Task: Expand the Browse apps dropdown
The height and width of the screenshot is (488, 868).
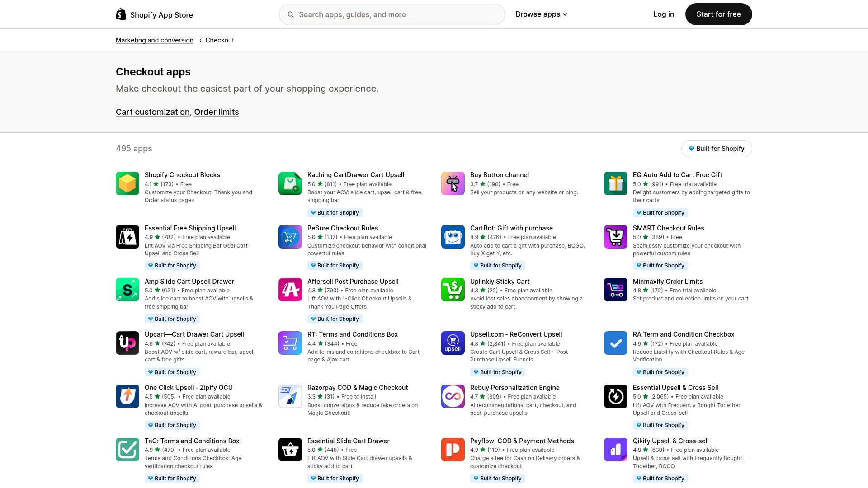Action: click(542, 14)
